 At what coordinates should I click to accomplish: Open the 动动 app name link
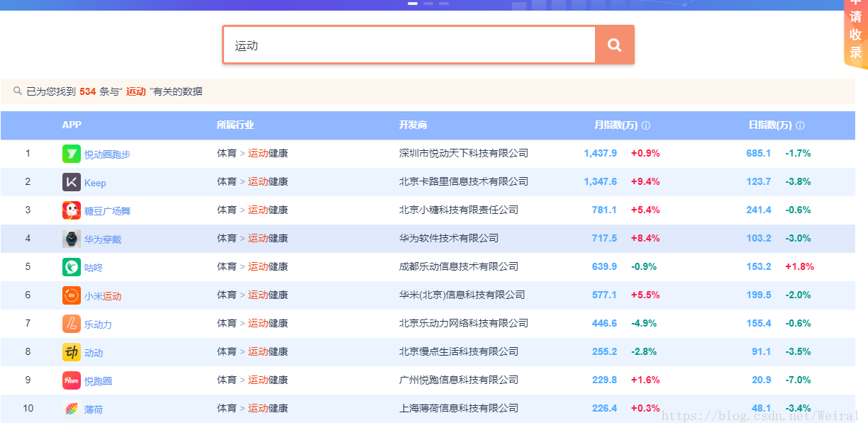pos(94,353)
